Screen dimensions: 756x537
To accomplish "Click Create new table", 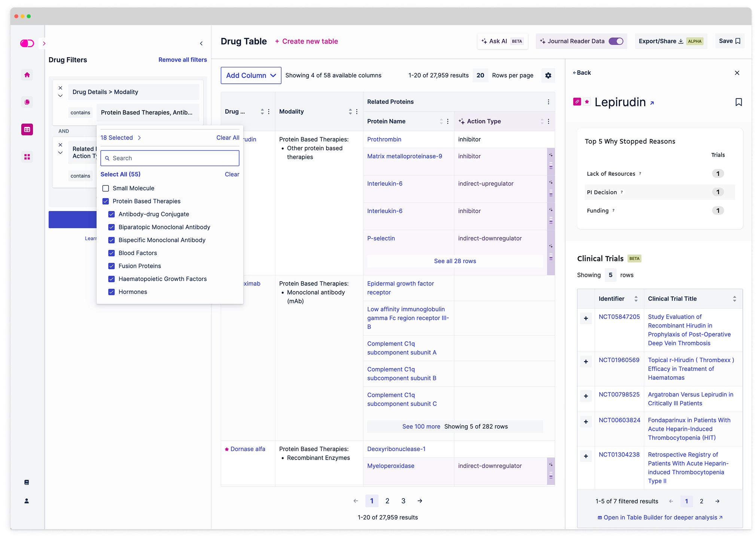I will [307, 42].
